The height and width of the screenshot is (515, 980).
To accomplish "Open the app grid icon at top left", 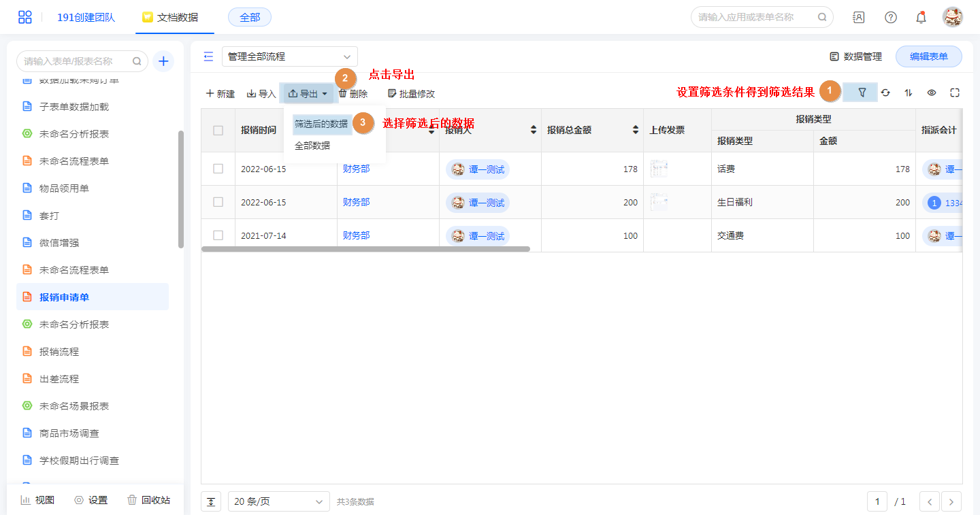I will coord(25,18).
